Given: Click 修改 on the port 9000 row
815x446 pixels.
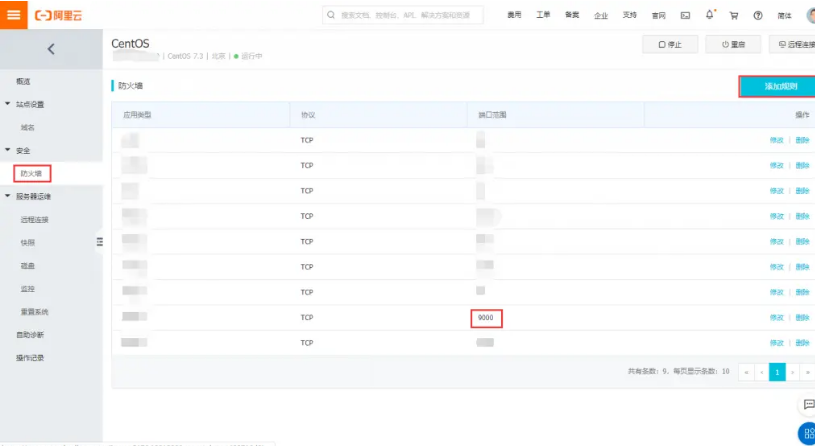Looking at the screenshot, I should [776, 317].
